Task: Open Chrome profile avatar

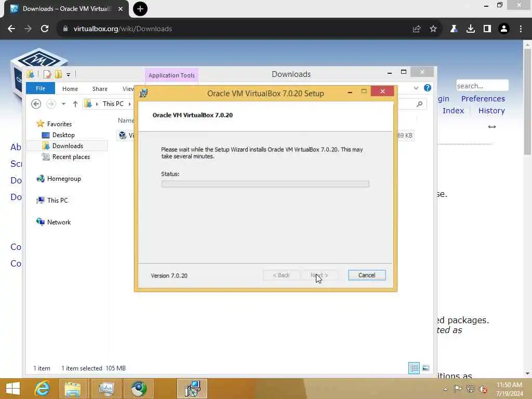Action: tap(504, 29)
